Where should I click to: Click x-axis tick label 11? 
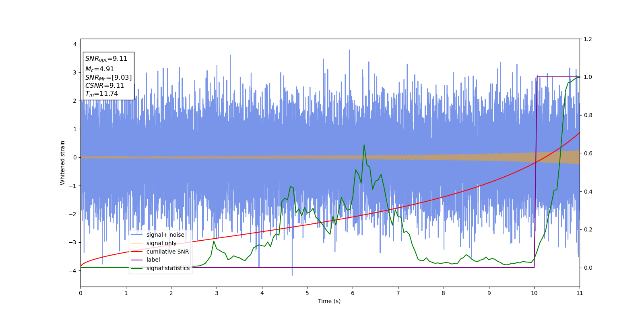(x=580, y=293)
